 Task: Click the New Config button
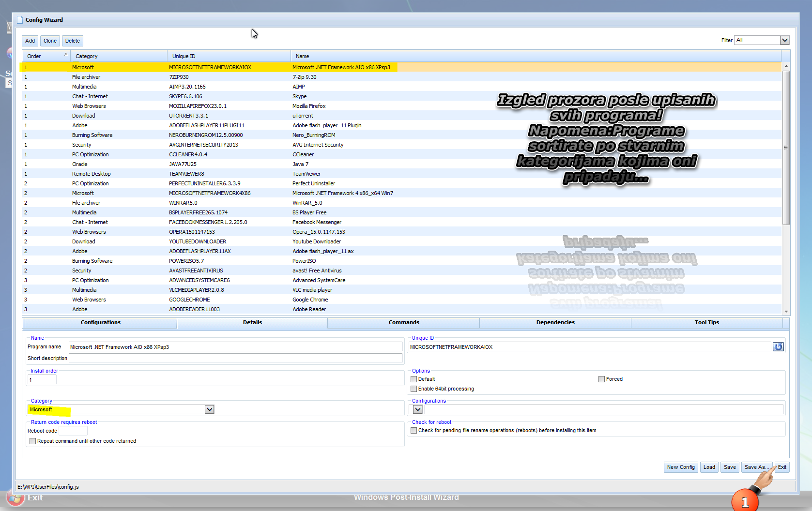[681, 467]
